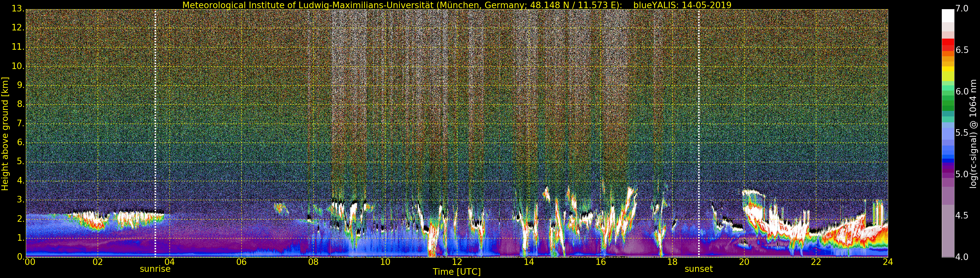The image size is (980, 278).
Task: Click the '4.5' colorbar value
Action: pos(962,216)
